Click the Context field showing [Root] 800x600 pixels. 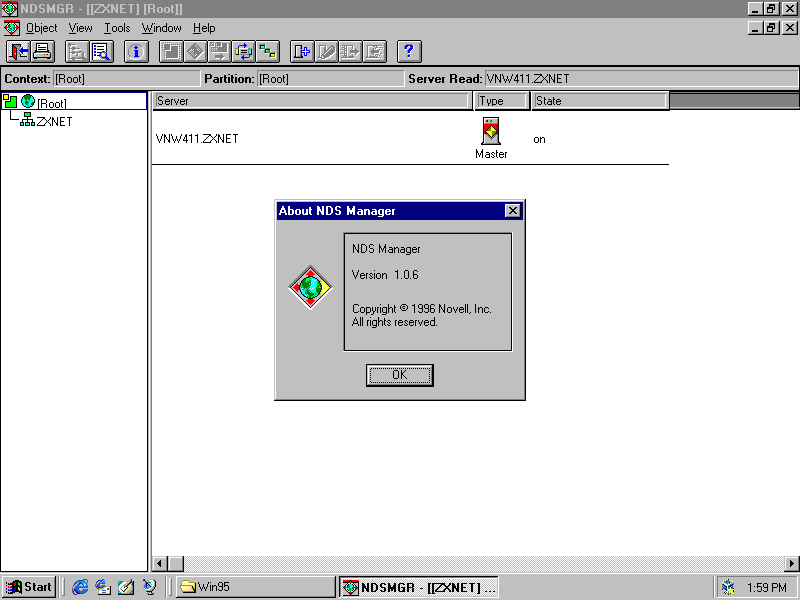click(x=127, y=79)
